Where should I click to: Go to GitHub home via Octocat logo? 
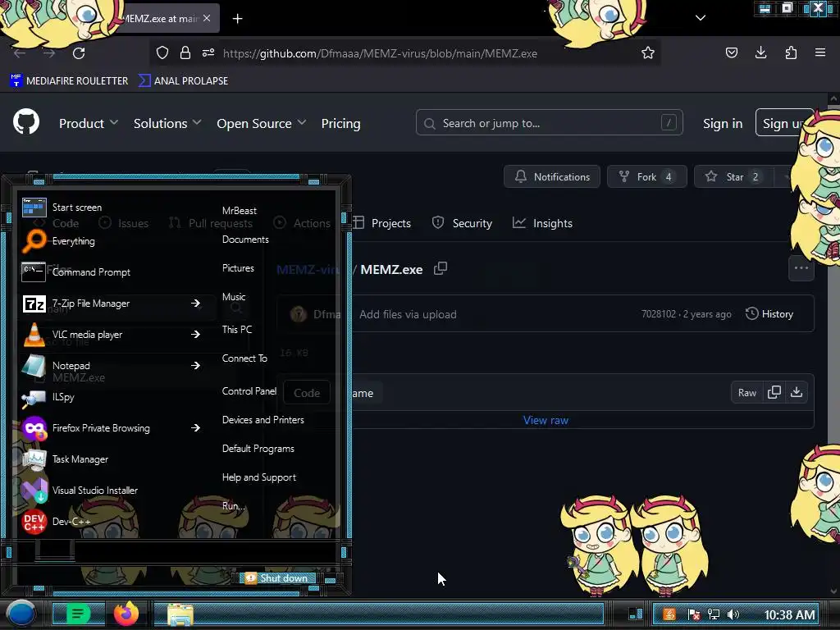(26, 122)
